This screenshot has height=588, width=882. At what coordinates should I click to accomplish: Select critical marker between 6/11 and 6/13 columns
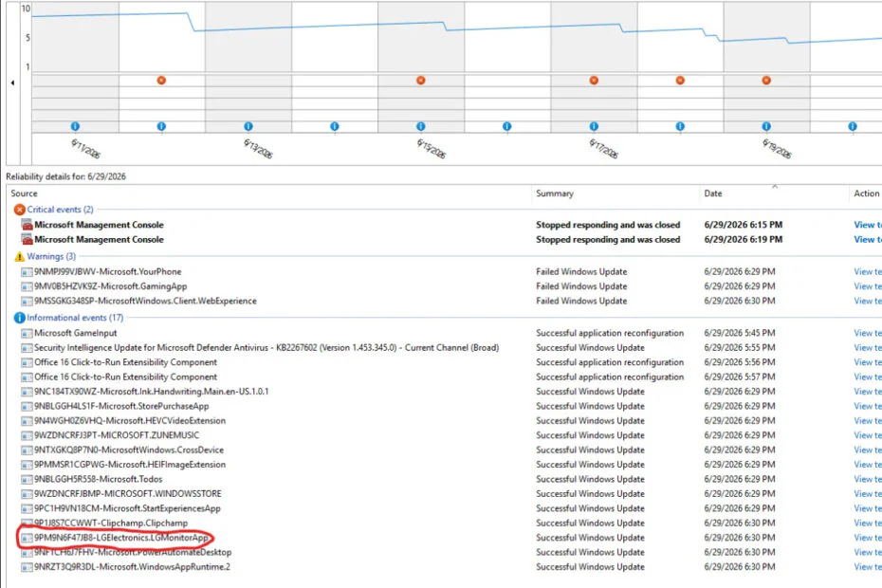[161, 81]
